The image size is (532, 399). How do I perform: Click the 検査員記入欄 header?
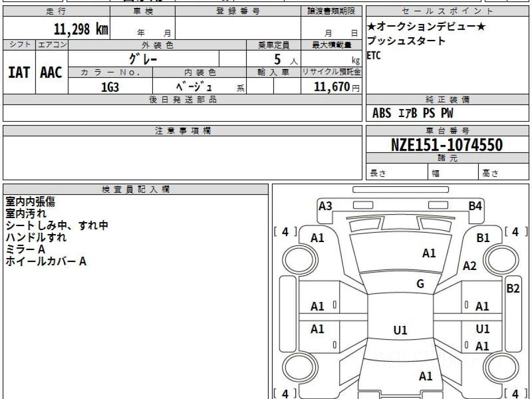click(x=136, y=189)
